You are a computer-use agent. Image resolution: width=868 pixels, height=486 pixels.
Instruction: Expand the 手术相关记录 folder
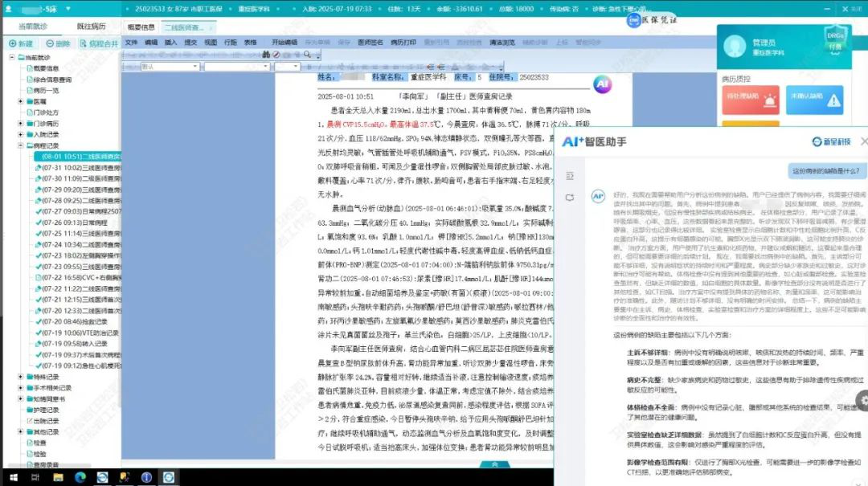20,387
